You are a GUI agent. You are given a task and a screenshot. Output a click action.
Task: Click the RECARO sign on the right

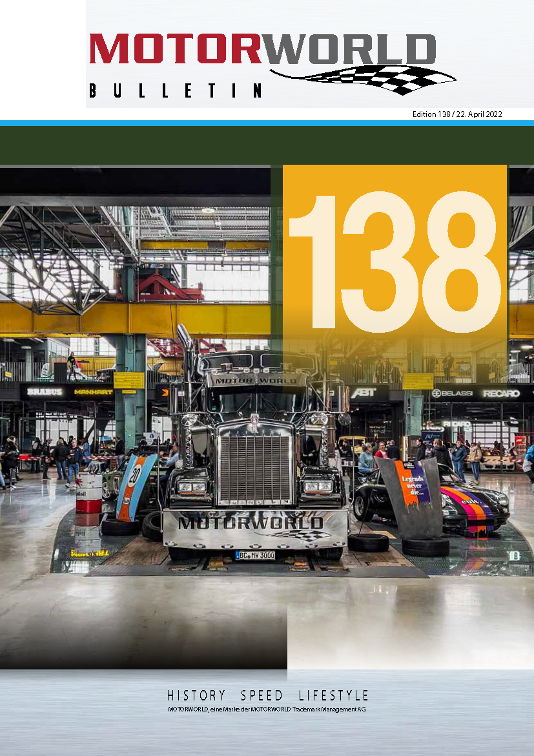tap(502, 394)
